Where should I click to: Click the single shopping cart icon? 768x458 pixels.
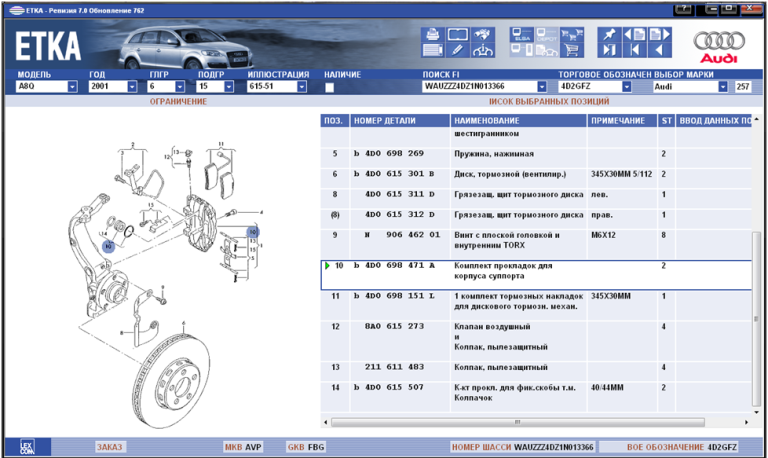(571, 49)
